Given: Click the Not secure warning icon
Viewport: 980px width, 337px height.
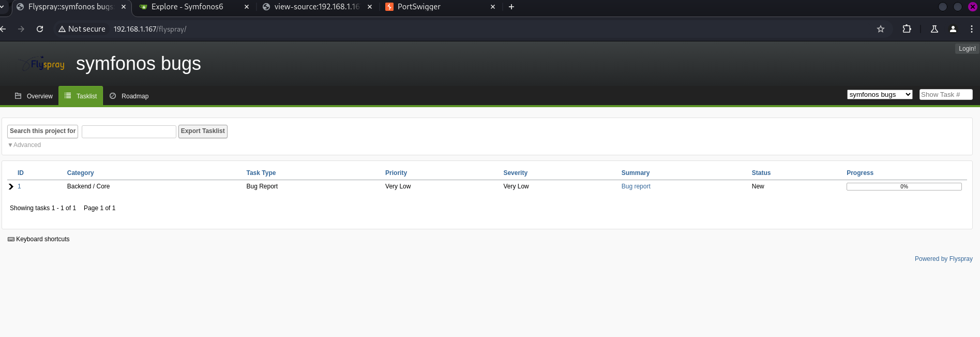Looking at the screenshot, I should [x=62, y=29].
